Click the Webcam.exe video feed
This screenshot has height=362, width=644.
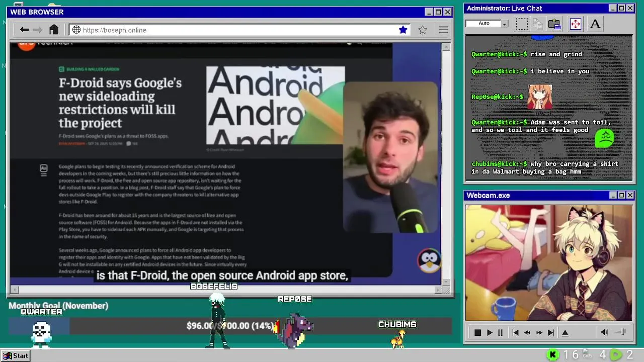548,262
